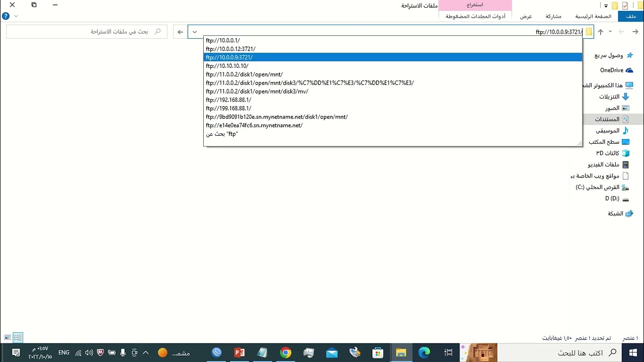Go up one folder level
The image size is (644, 362).
pyautogui.click(x=600, y=32)
